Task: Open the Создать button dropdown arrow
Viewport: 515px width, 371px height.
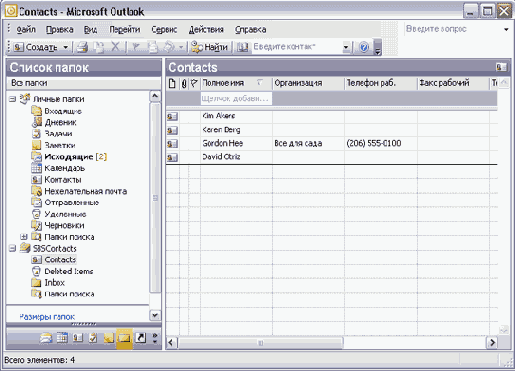Action: click(66, 47)
